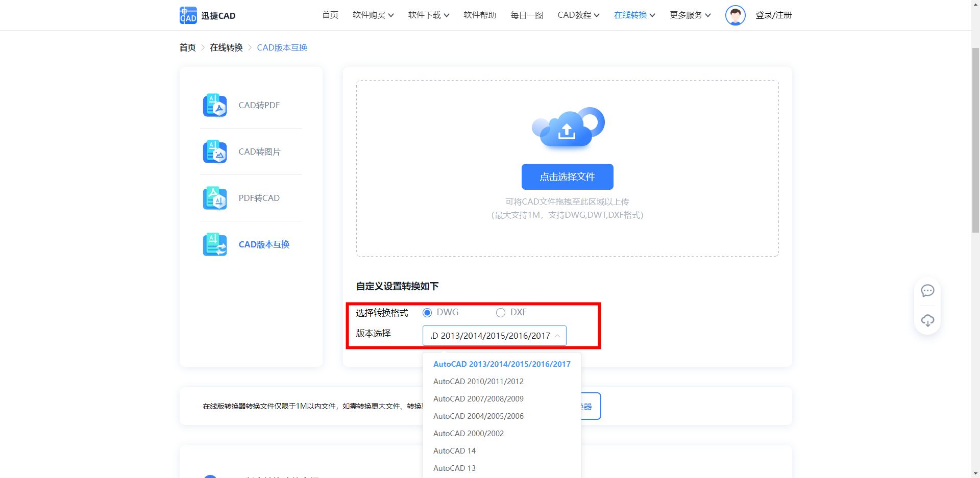Screen dimensions: 980x478
Task: Click the CAD转PDF sidebar icon
Action: (215, 106)
